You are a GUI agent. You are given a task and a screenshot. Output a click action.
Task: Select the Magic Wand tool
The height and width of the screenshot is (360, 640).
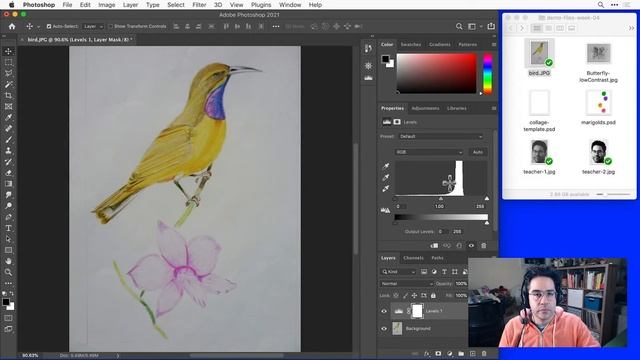[8, 84]
